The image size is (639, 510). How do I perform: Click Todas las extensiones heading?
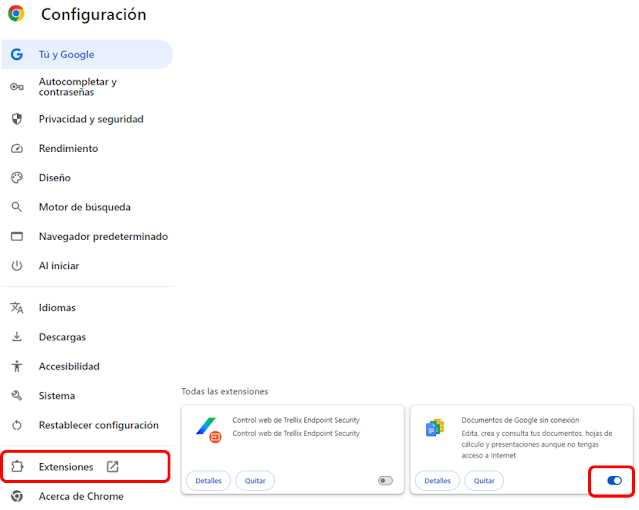click(225, 391)
